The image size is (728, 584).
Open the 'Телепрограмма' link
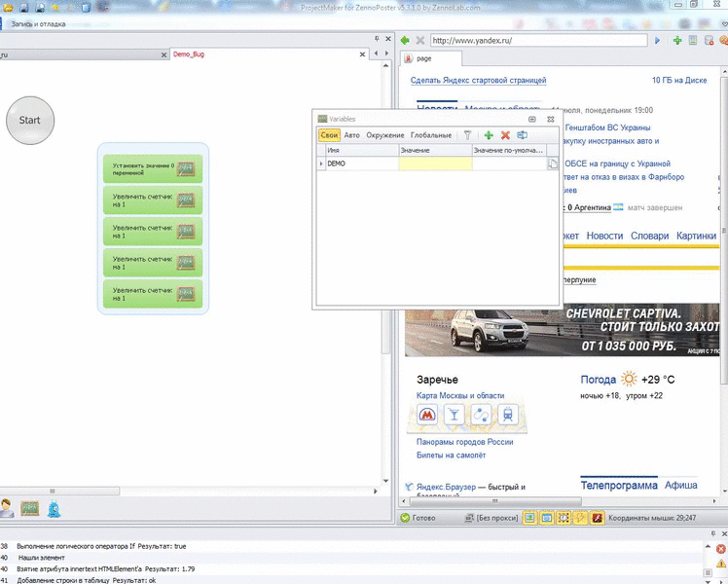(619, 486)
